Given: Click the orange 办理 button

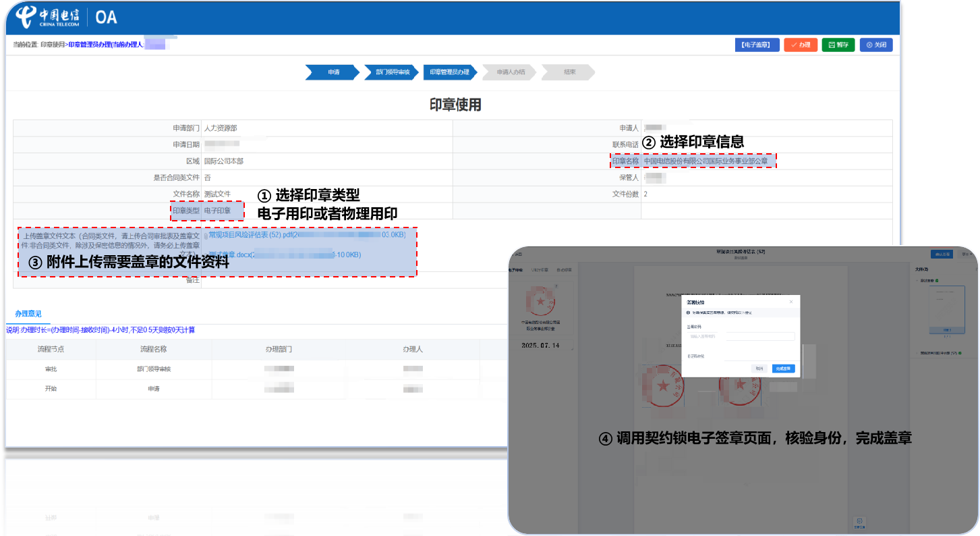Looking at the screenshot, I should (801, 45).
